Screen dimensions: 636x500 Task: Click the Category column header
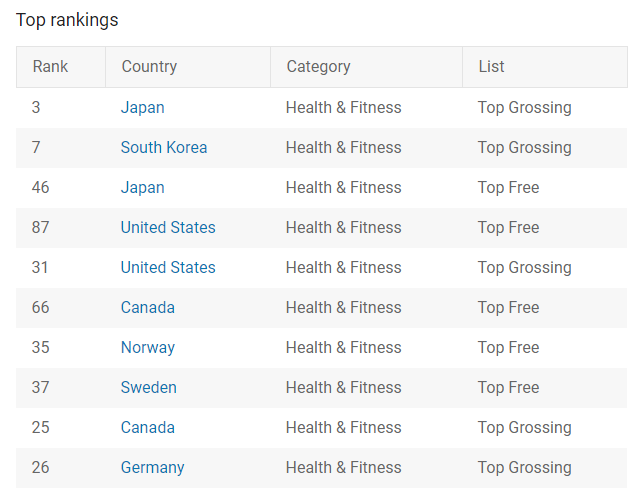[x=318, y=67]
